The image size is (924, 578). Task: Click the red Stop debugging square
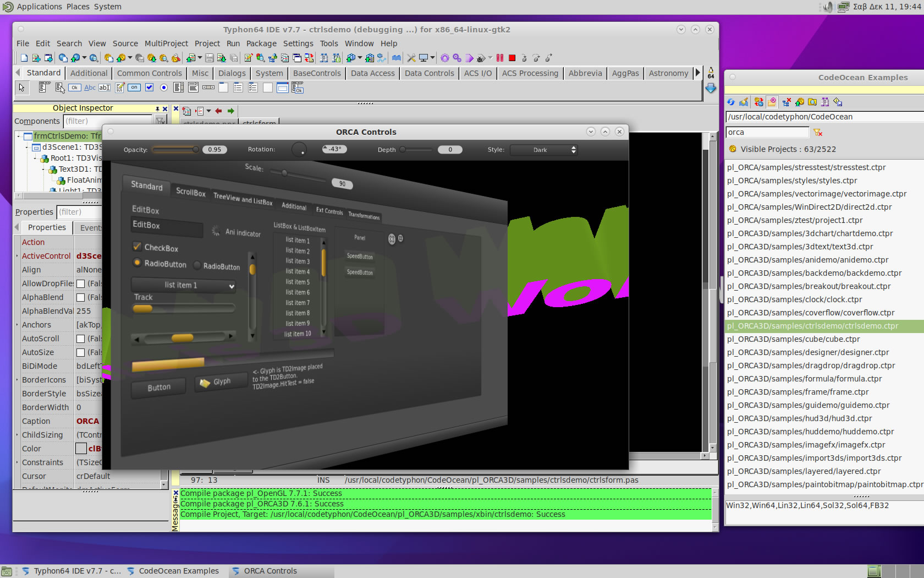point(512,58)
